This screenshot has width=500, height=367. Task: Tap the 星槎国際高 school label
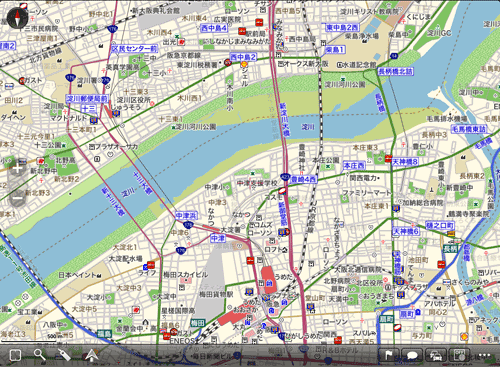click(x=178, y=310)
